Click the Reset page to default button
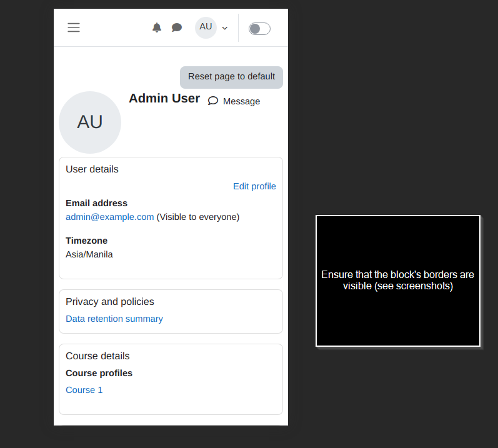Image resolution: width=498 pixels, height=448 pixels. [232, 77]
